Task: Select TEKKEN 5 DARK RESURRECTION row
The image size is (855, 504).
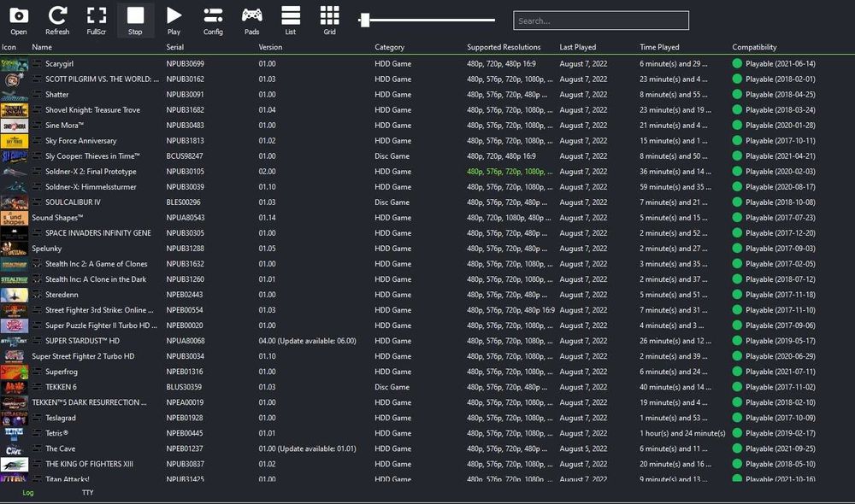Action: pos(427,402)
